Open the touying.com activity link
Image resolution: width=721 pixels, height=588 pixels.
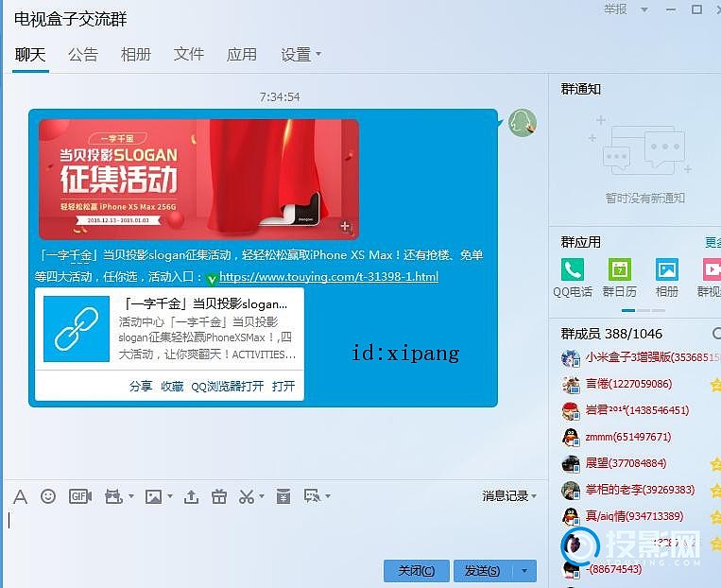(x=329, y=277)
